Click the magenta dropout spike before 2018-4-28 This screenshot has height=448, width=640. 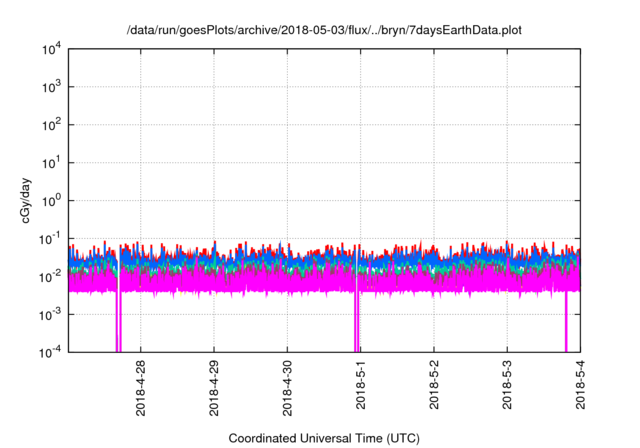118,322
